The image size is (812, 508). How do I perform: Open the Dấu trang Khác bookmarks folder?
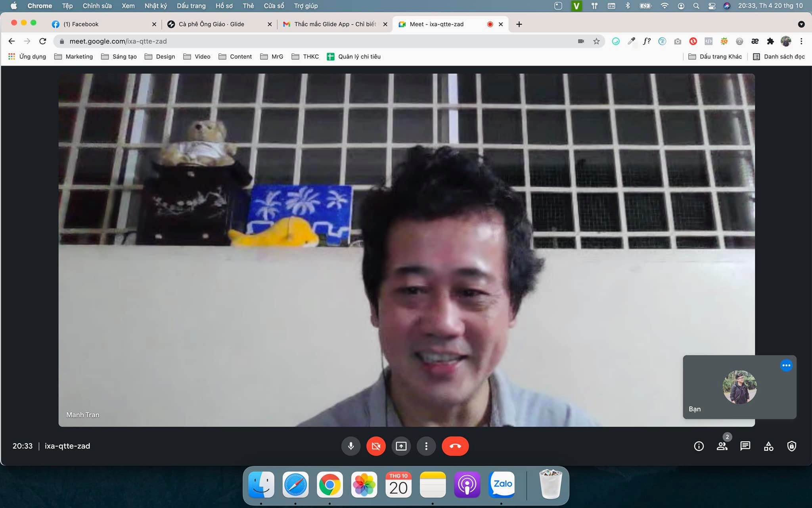(715, 57)
